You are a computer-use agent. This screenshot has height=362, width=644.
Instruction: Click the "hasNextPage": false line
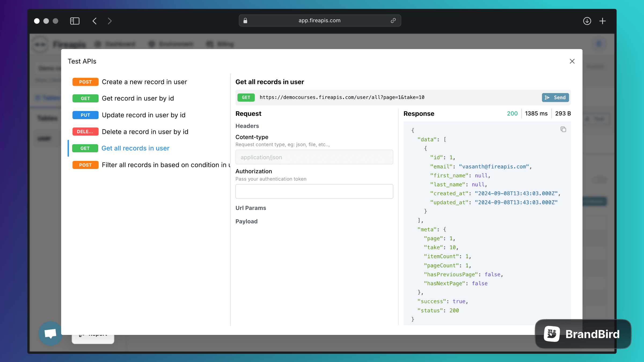click(455, 283)
